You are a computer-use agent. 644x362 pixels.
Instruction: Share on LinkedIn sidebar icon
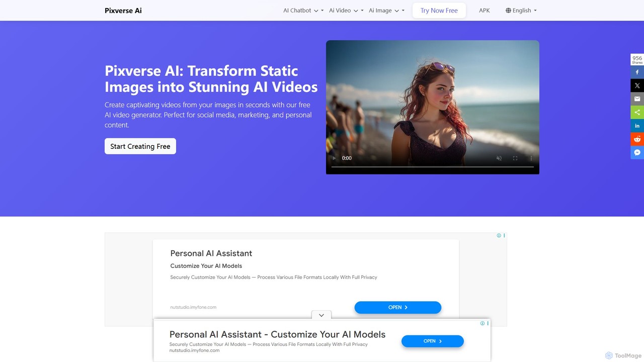[637, 126]
